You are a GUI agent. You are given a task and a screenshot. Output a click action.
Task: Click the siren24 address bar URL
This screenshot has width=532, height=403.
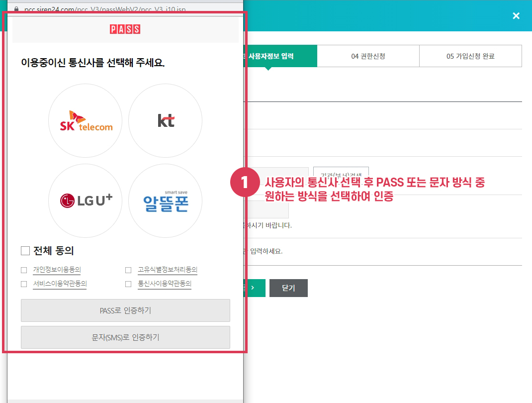click(x=105, y=9)
